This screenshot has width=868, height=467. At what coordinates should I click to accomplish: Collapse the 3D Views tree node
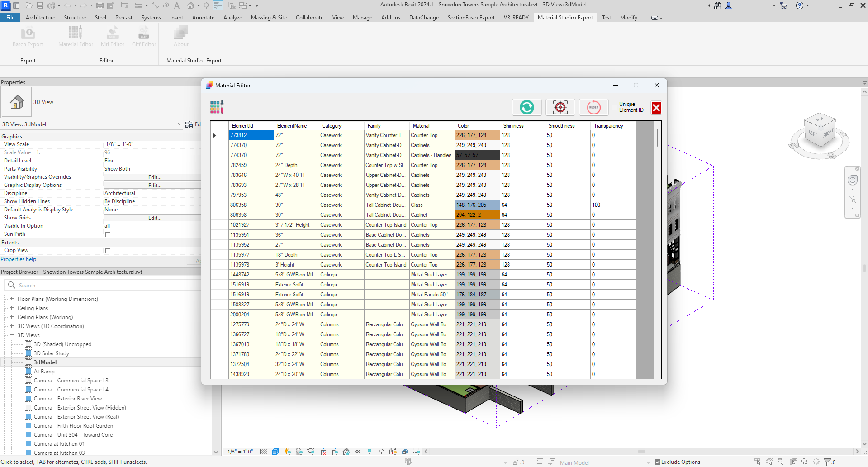tap(12, 335)
